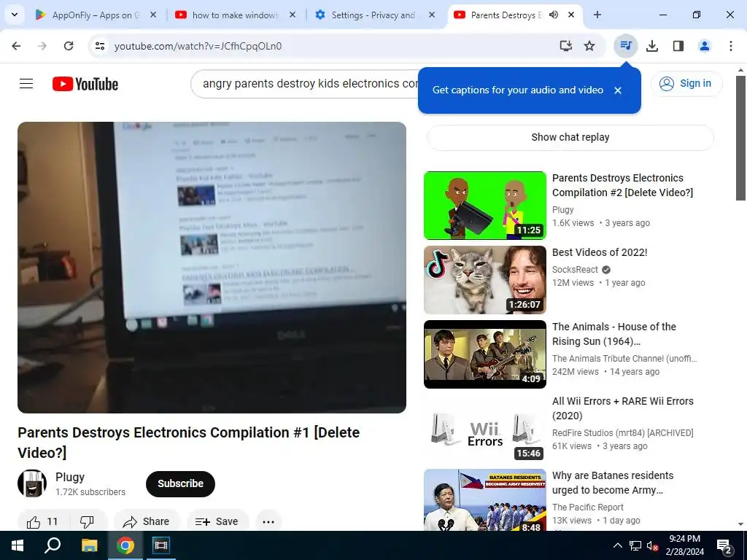Open the tab search dropdown arrow

(x=15, y=15)
